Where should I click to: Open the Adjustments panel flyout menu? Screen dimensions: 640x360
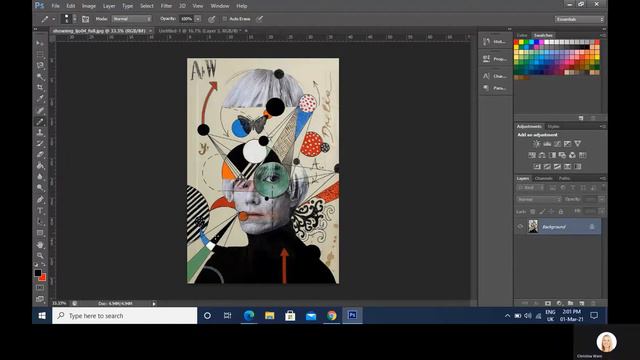point(602,127)
